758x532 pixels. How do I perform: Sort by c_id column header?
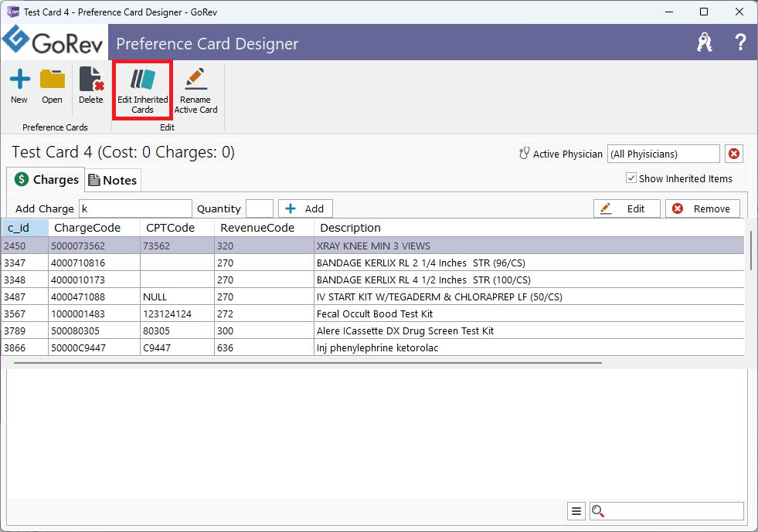[x=25, y=228]
